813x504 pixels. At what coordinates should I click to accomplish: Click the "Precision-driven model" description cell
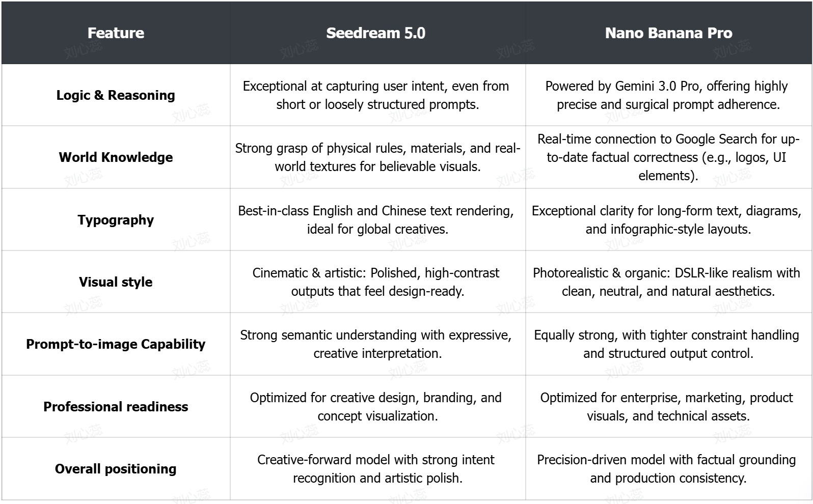[x=668, y=469]
